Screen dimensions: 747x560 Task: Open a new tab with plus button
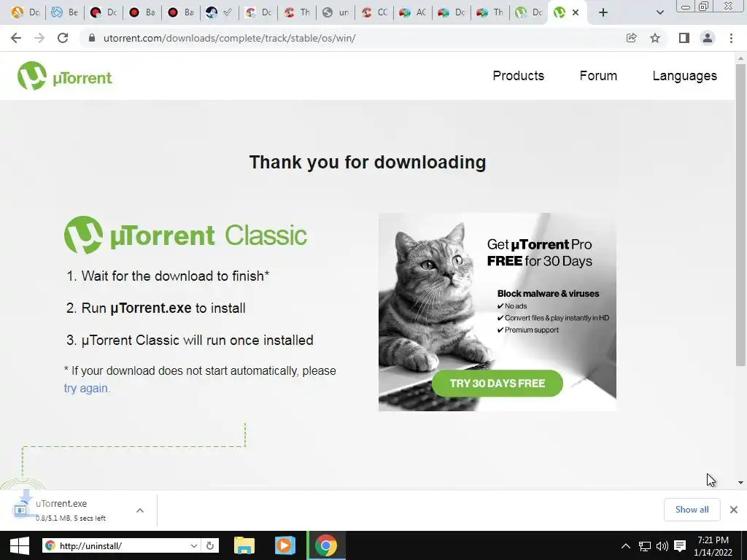(x=603, y=12)
